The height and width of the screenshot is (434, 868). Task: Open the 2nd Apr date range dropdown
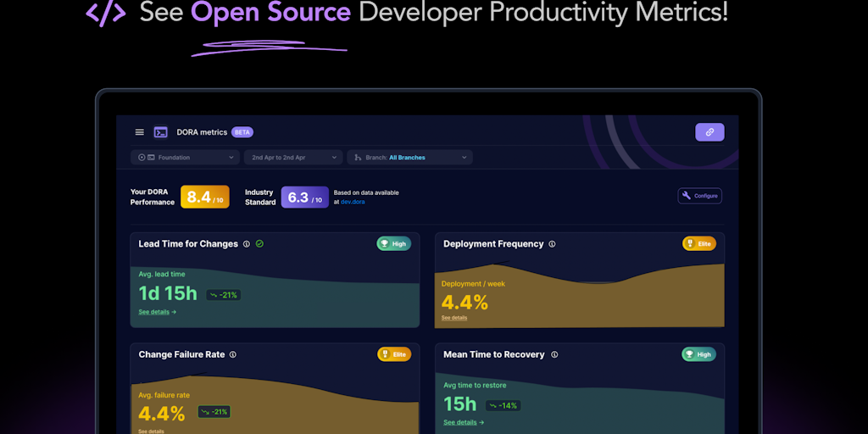point(293,158)
